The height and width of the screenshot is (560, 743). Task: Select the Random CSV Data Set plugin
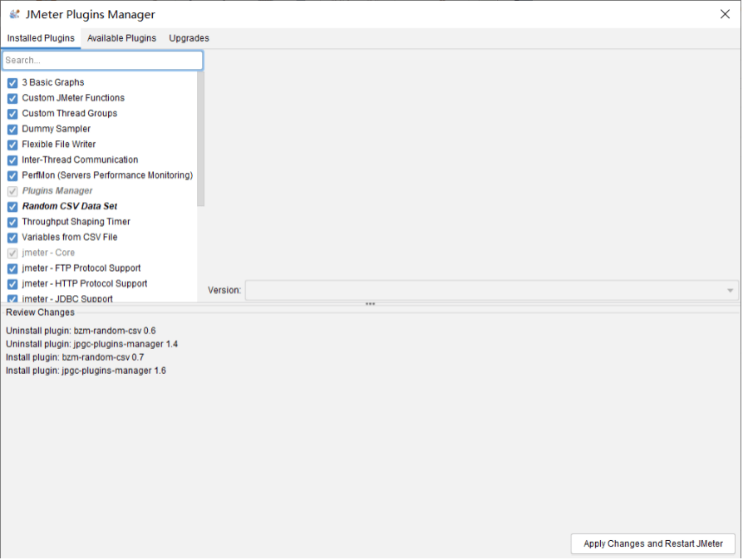[70, 207]
